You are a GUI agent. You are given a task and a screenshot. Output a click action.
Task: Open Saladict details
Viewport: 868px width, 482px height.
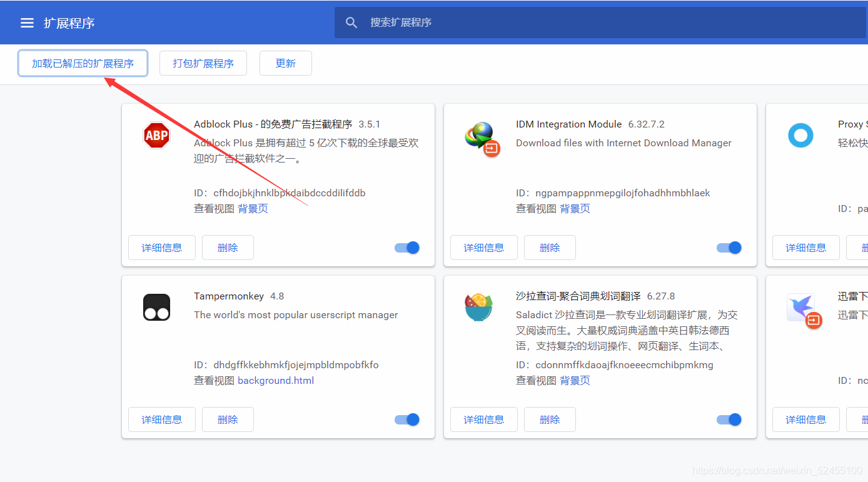[484, 419]
